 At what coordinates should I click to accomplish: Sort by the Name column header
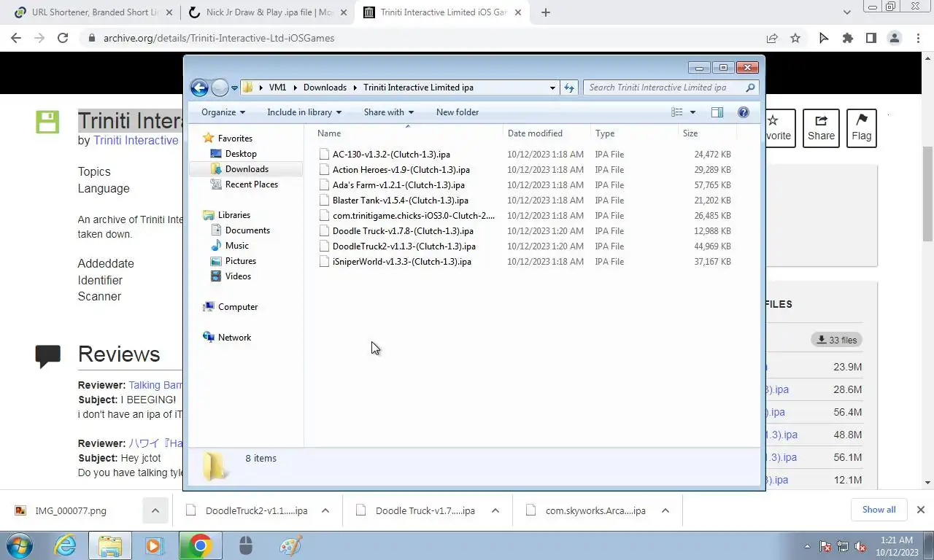click(x=407, y=133)
